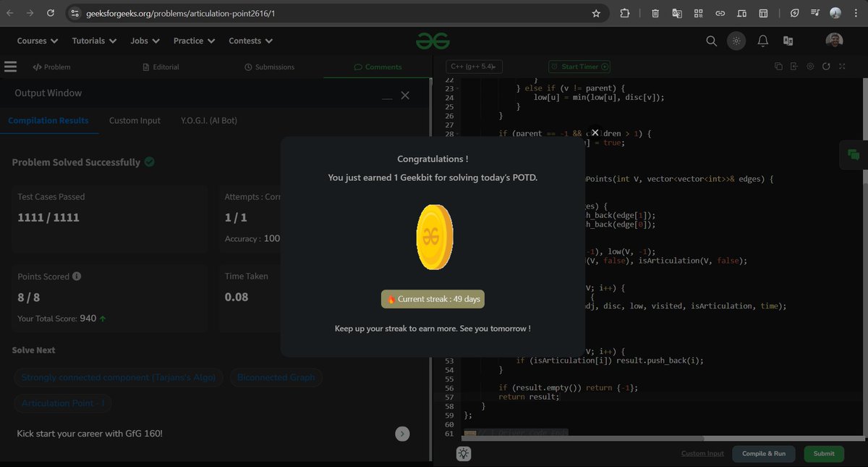Minimize the Output Window panel

(387, 96)
